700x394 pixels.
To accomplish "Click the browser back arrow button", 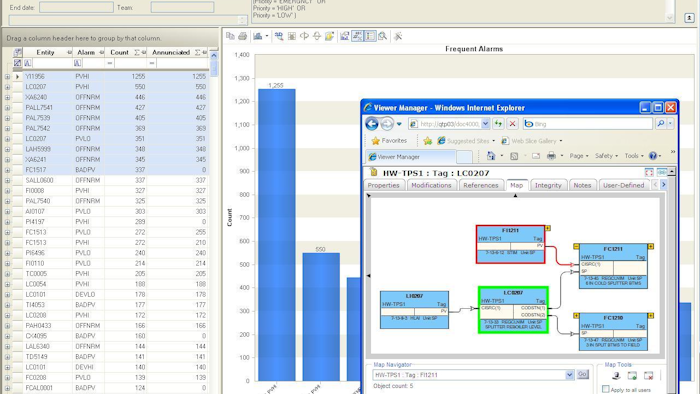I will (x=372, y=124).
